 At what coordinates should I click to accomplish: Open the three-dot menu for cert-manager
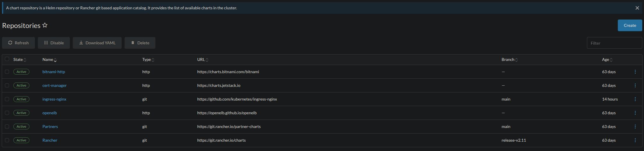click(x=635, y=85)
